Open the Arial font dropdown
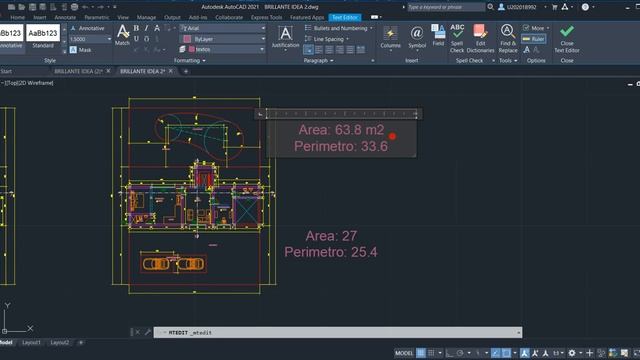Viewport: 640px width, 360px height. click(x=263, y=28)
